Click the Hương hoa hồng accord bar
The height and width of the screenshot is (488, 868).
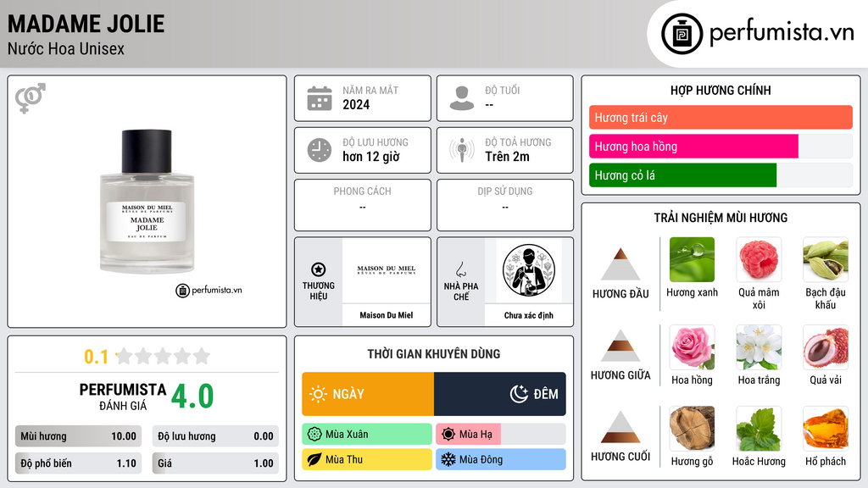[721, 147]
